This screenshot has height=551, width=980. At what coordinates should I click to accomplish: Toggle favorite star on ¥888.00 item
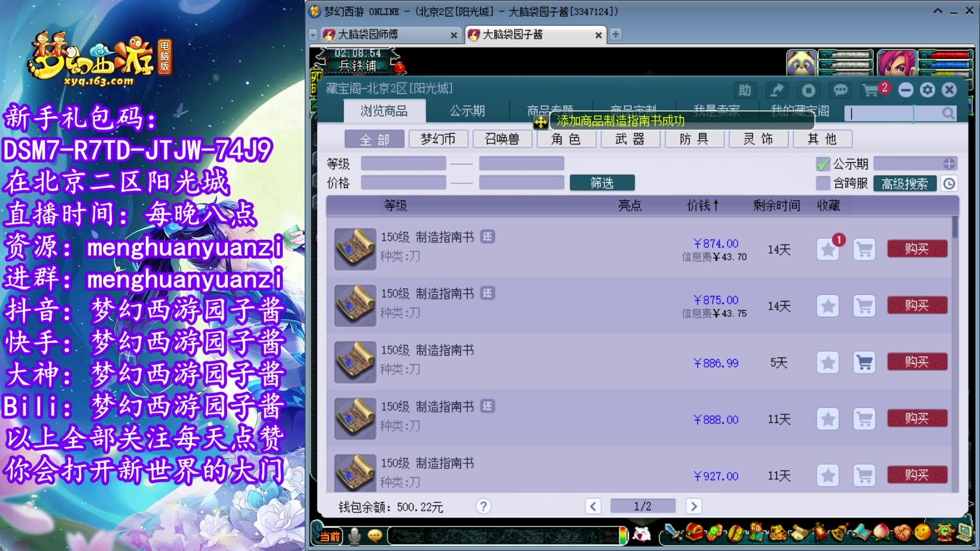[x=827, y=419]
